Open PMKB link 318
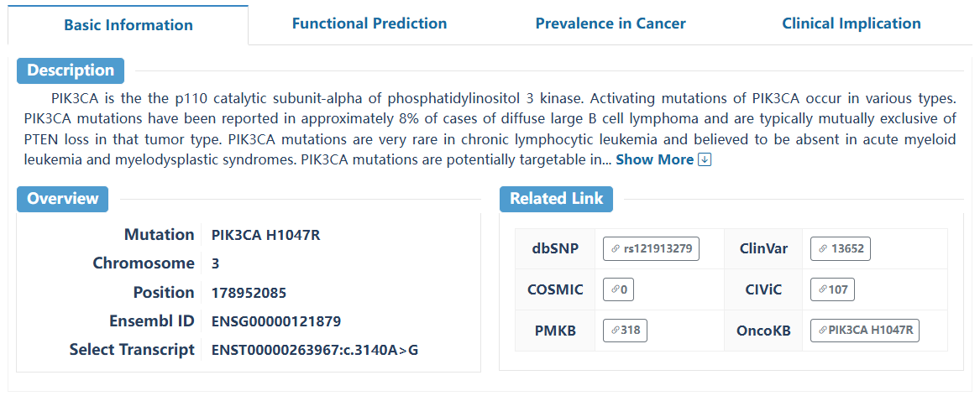 (x=625, y=330)
